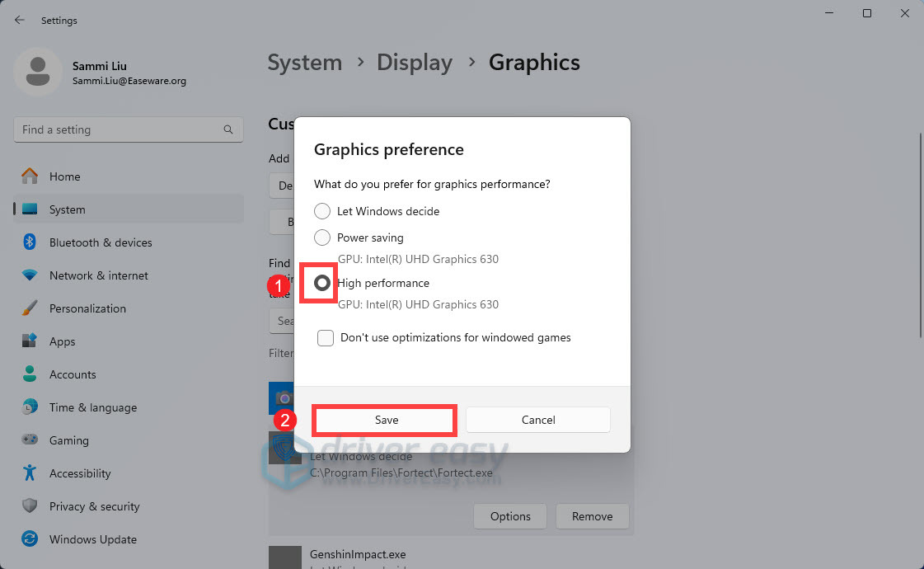Open Privacy & security settings
The height and width of the screenshot is (569, 924).
point(30,506)
